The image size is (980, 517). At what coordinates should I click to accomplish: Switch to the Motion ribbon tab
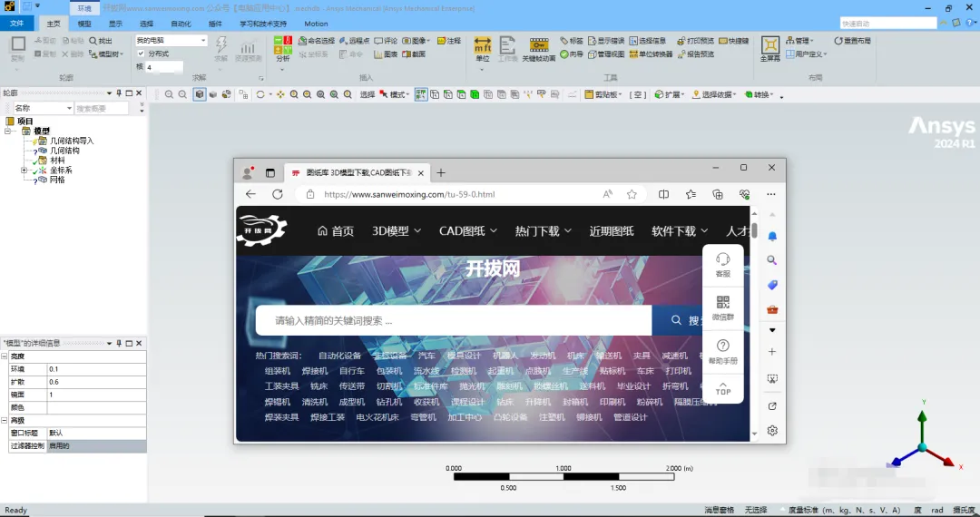click(316, 24)
